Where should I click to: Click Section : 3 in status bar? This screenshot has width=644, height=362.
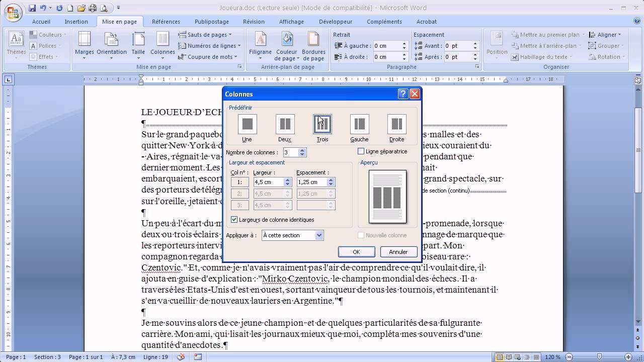[x=47, y=357]
